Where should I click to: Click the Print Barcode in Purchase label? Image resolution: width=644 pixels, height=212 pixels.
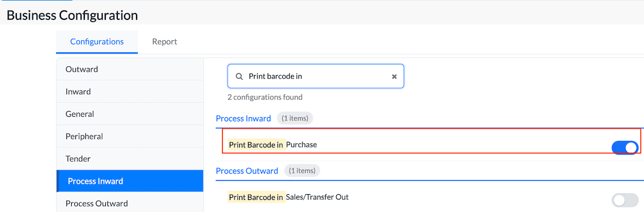tap(273, 144)
